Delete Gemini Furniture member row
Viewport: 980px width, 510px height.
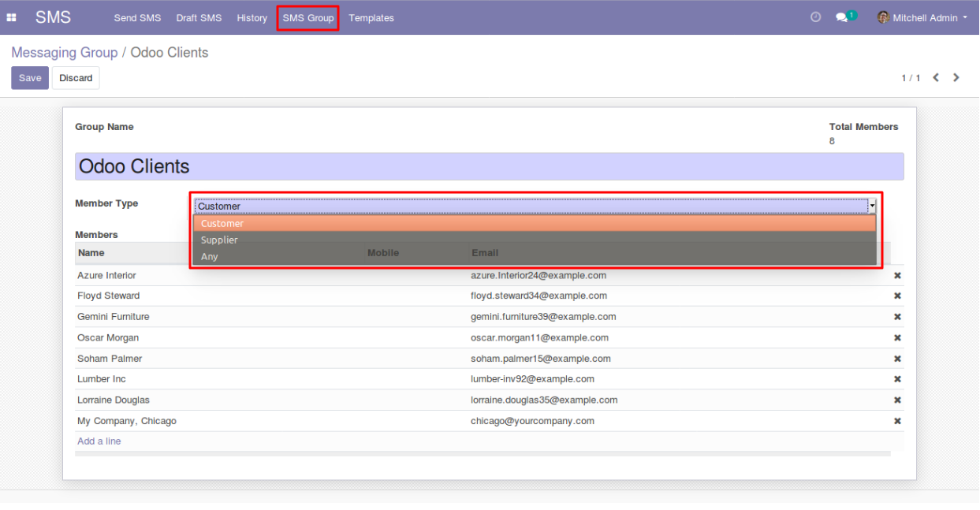pyautogui.click(x=897, y=317)
